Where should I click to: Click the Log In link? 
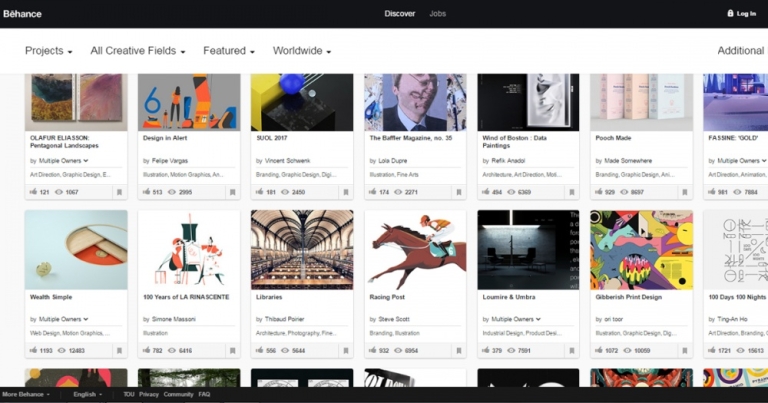tap(746, 14)
